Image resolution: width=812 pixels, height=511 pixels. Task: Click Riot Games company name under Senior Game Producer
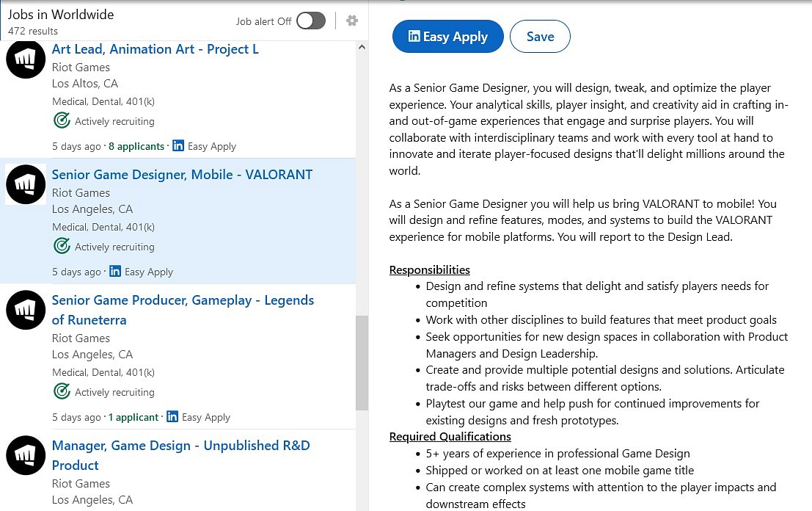[x=81, y=338]
